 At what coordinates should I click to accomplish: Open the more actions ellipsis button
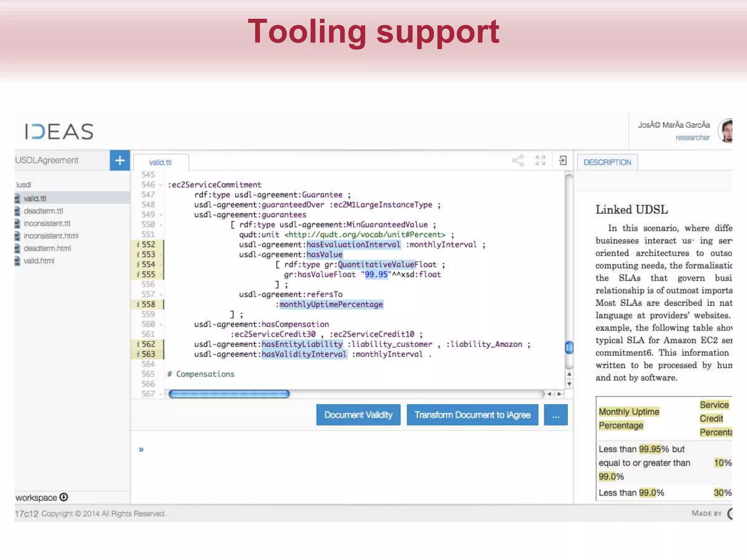click(556, 415)
